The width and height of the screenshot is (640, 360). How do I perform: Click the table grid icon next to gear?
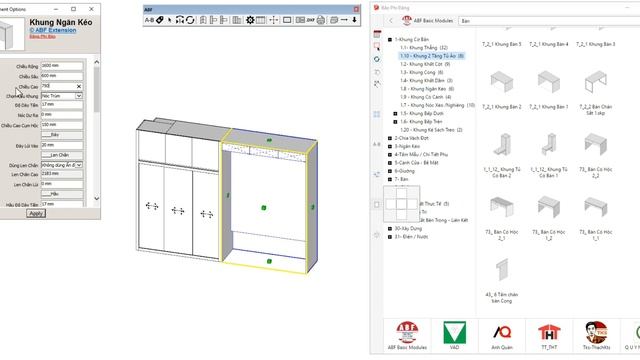260,20
